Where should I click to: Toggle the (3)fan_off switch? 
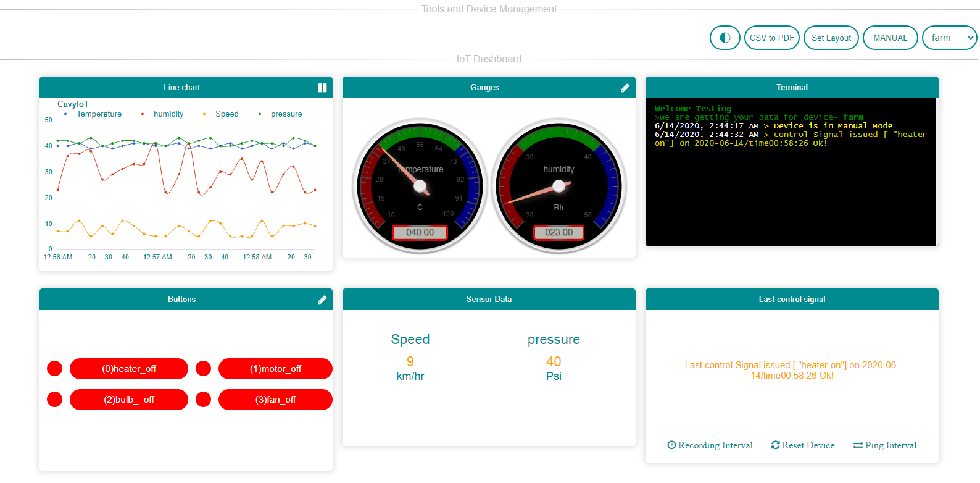click(x=275, y=400)
